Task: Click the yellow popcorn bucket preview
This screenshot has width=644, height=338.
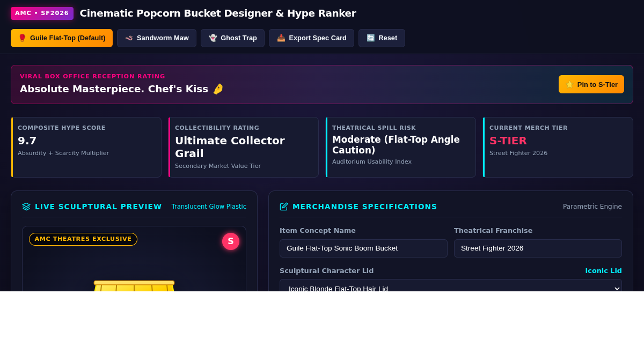Action: (134, 286)
